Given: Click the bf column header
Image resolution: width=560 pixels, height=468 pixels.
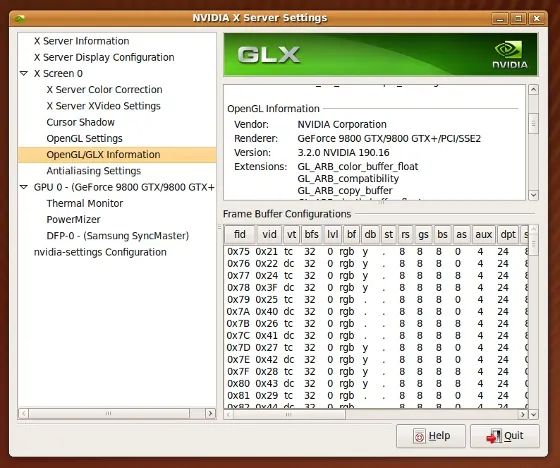Looking at the screenshot, I should [351, 235].
